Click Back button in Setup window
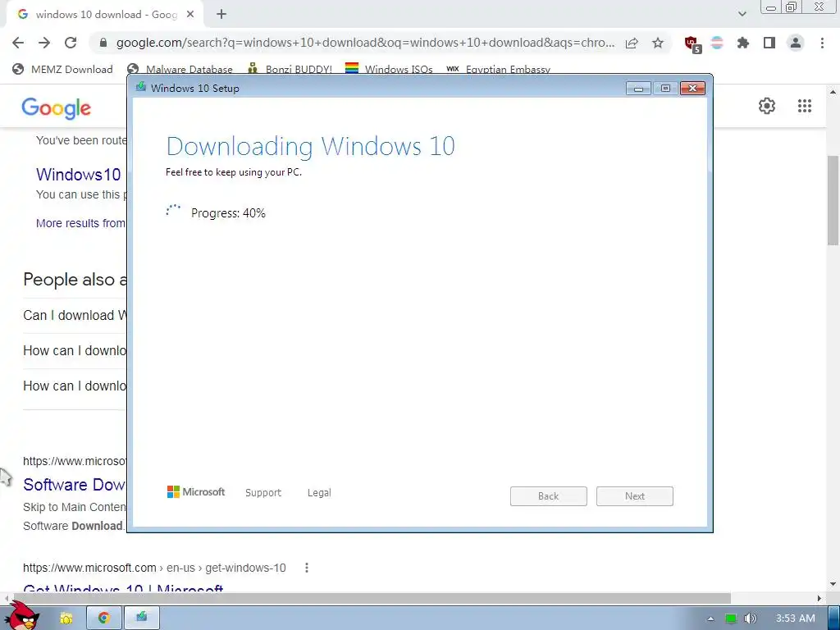840x630 pixels. coord(549,496)
